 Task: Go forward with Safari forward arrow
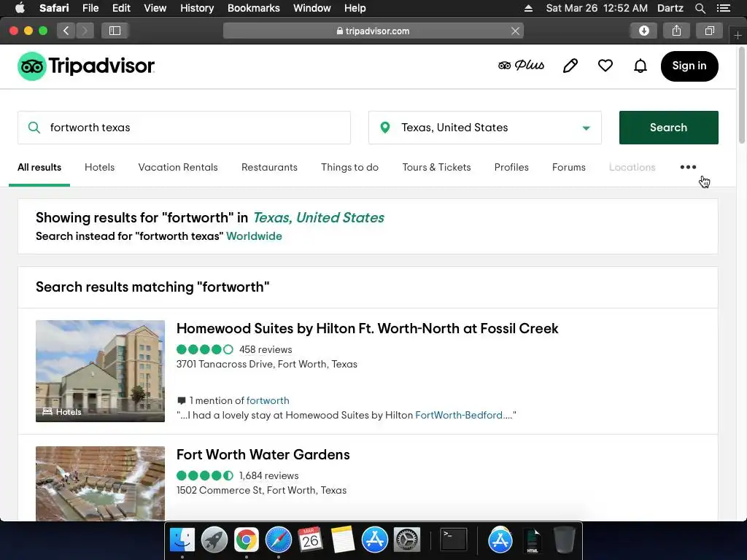point(85,31)
